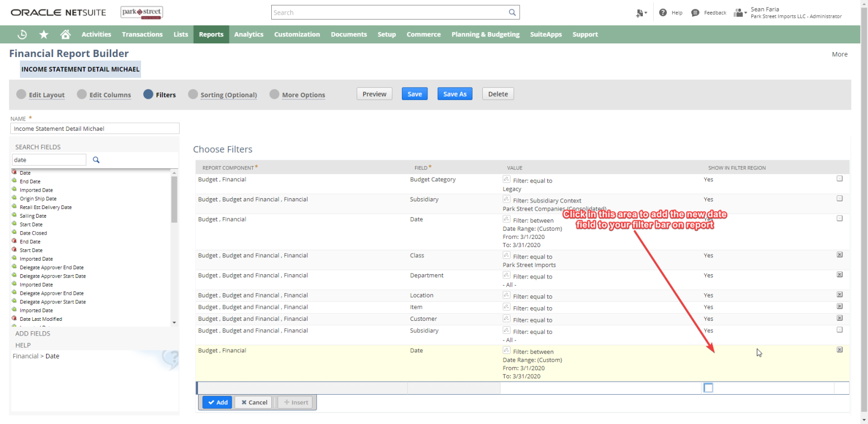868x424 pixels.
Task: Open the Recent Records clock icon
Action: point(22,34)
